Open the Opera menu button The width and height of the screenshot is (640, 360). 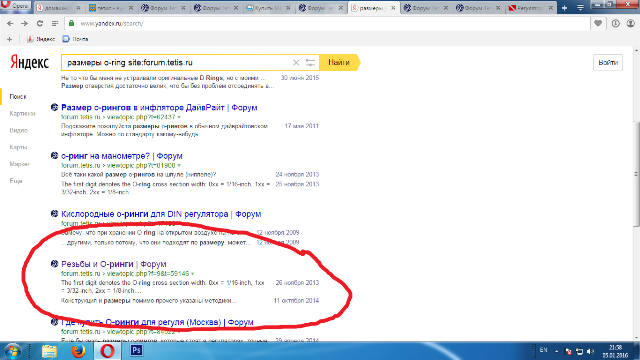point(16,6)
